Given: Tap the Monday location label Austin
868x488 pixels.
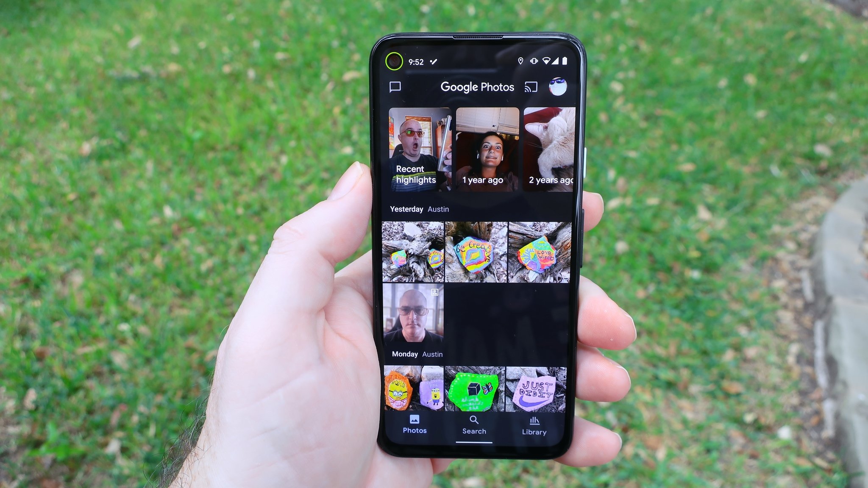Looking at the screenshot, I should click(x=432, y=354).
